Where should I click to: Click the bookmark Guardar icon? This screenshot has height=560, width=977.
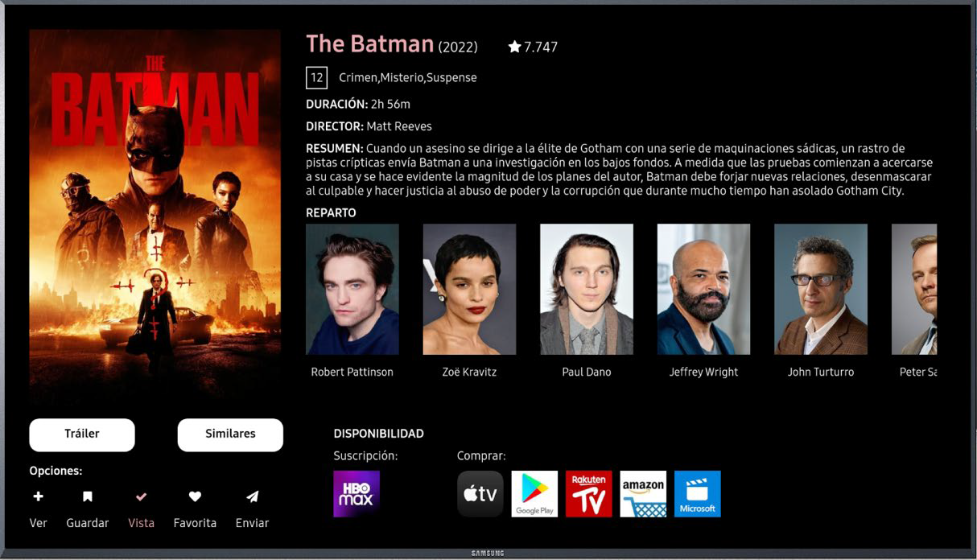(x=88, y=496)
